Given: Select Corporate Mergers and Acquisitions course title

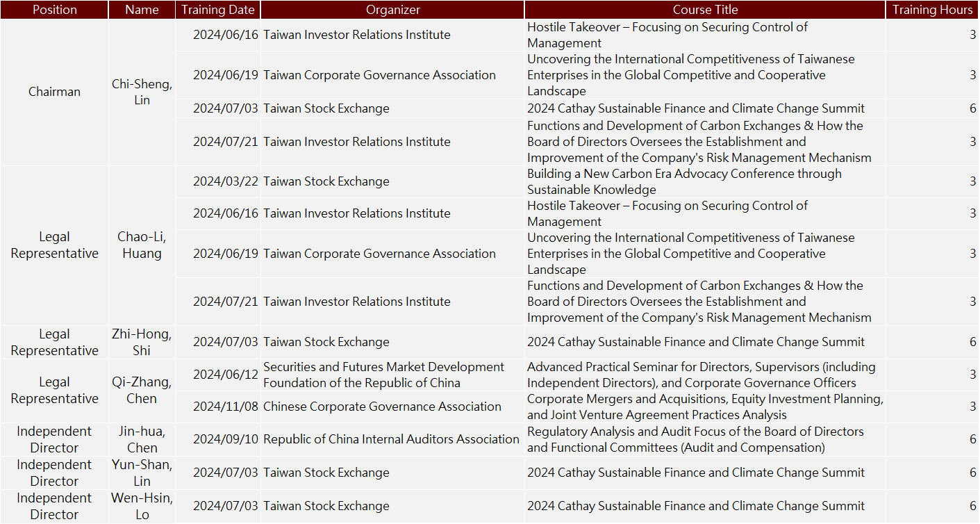Looking at the screenshot, I should click(705, 407).
